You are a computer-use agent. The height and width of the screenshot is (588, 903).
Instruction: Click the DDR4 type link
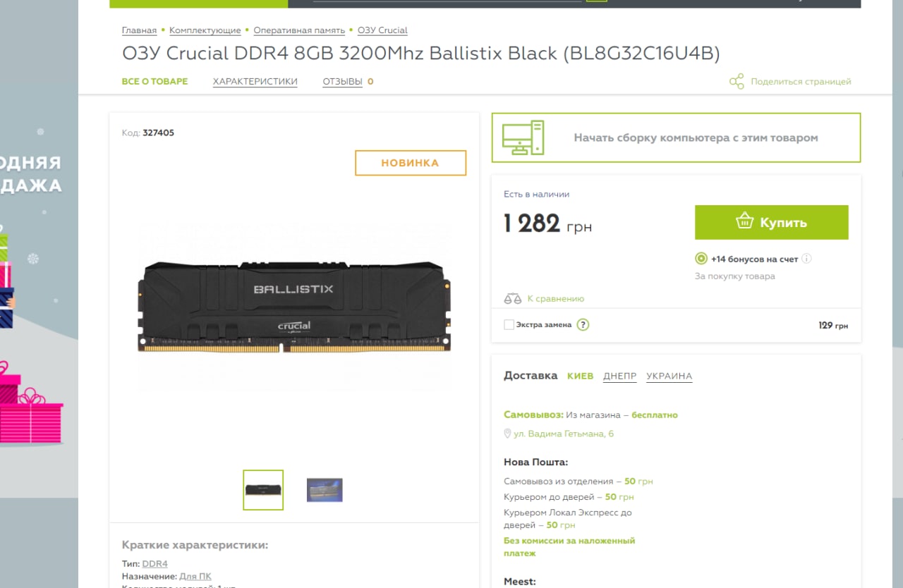pos(155,564)
